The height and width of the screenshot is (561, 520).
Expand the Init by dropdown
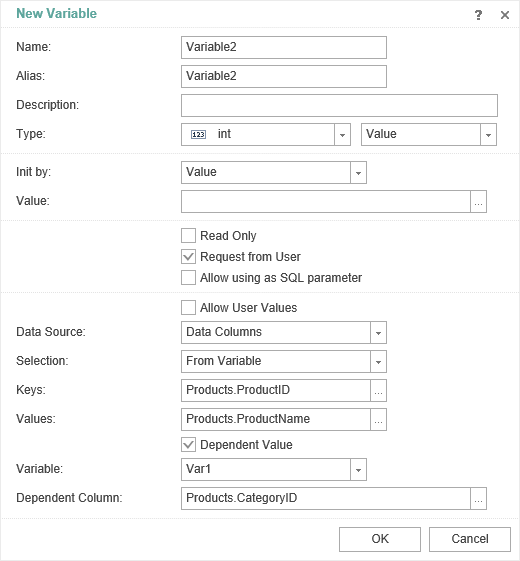coord(358,172)
